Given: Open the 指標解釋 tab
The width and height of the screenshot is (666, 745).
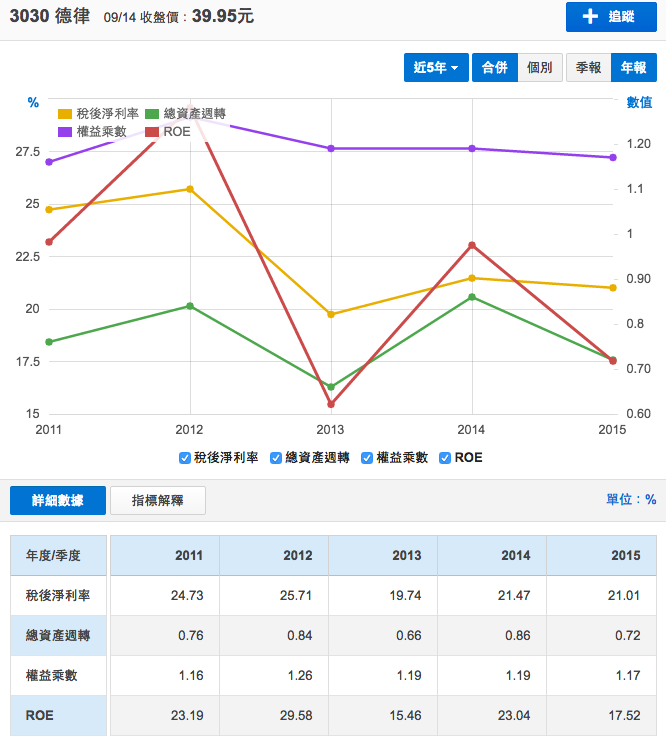Looking at the screenshot, I should [158, 500].
